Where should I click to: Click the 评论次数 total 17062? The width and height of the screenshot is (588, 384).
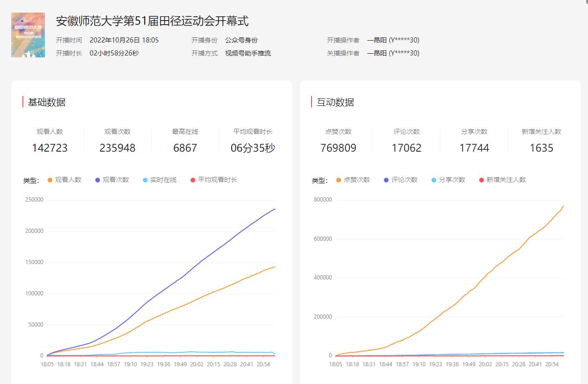coord(406,148)
